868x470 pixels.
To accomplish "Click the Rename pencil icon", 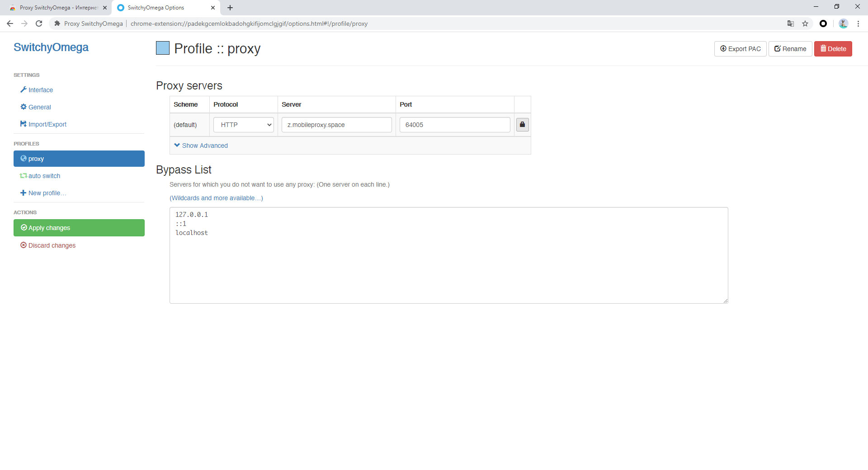I will click(x=778, y=49).
